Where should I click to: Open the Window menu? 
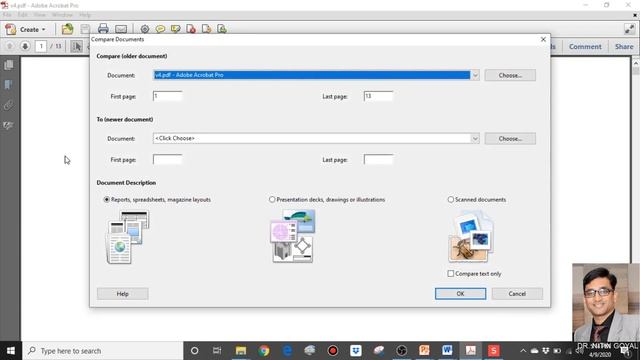tap(62, 15)
